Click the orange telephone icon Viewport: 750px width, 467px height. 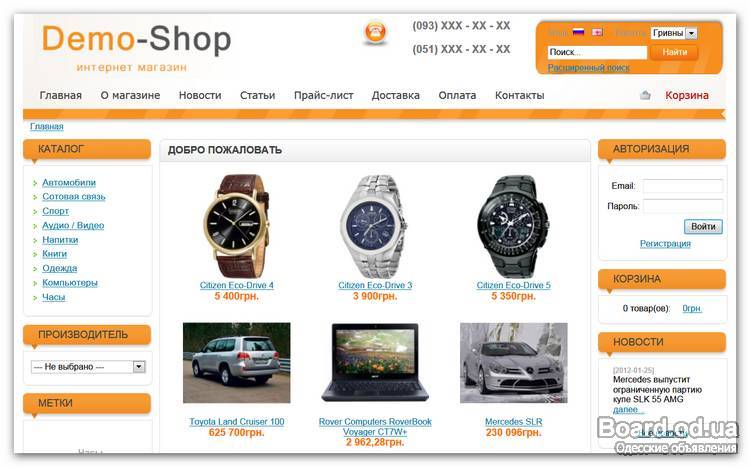375,33
